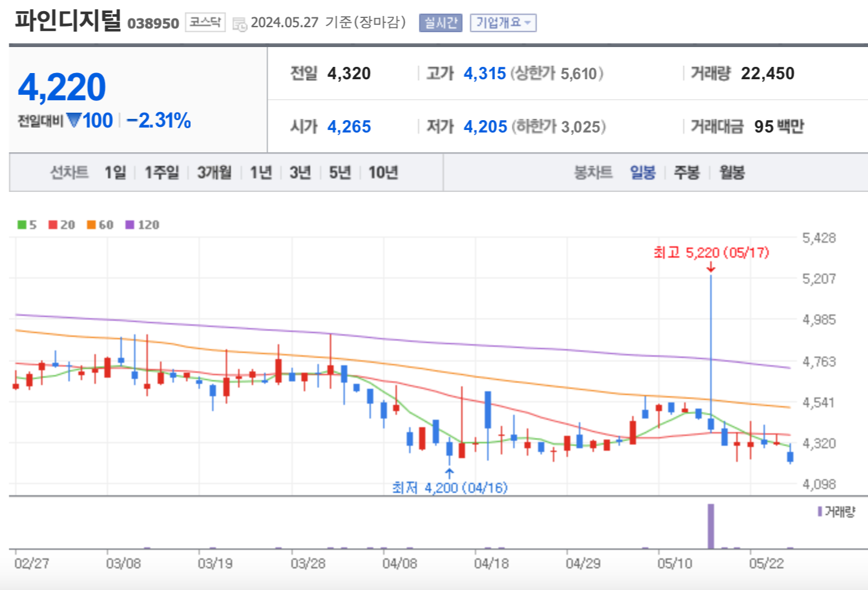The height and width of the screenshot is (590, 868).
Task: Click the 실시간 button
Action: [x=441, y=23]
